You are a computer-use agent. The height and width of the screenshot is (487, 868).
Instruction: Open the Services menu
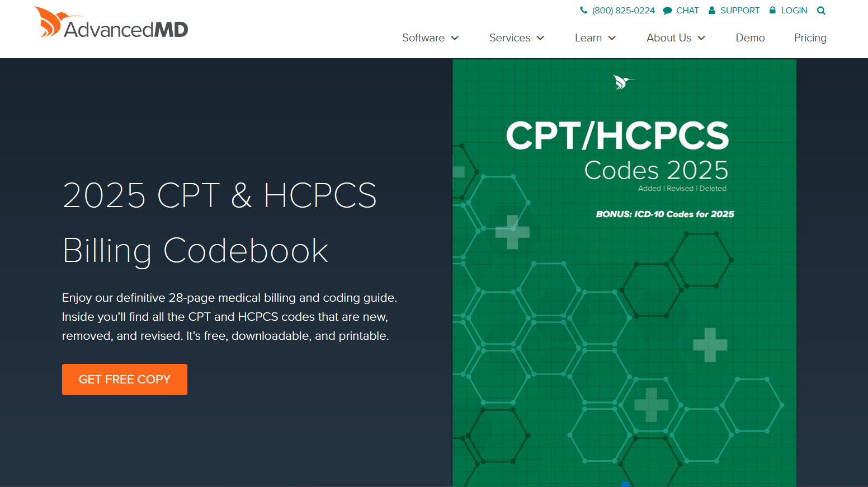pyautogui.click(x=510, y=38)
